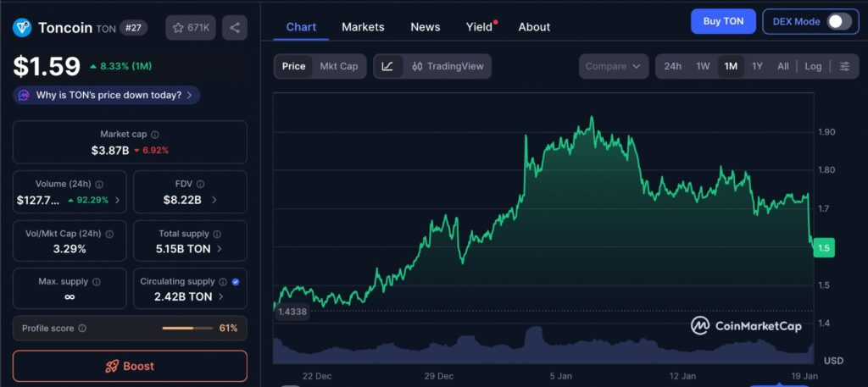Expand Total supply details chevron
868x387 pixels.
220,249
